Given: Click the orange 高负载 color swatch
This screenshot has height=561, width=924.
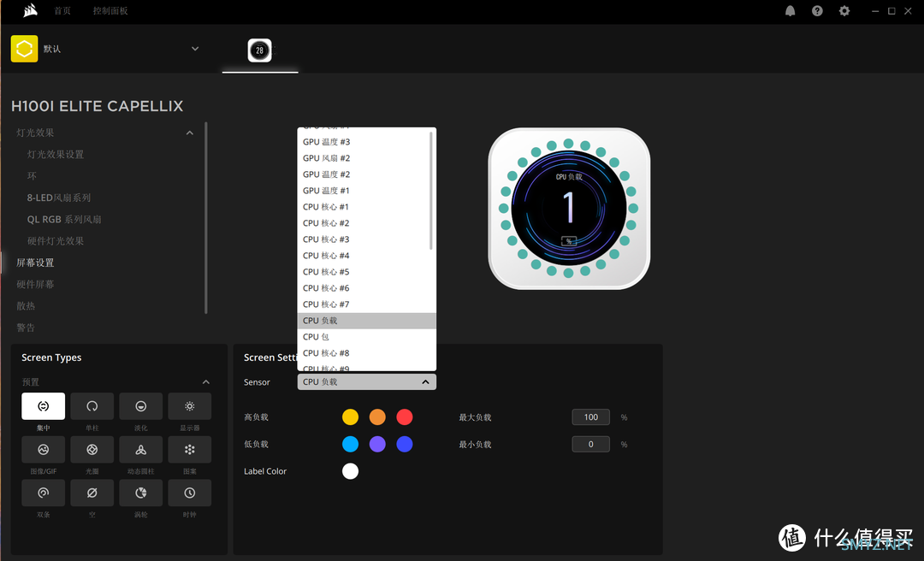Looking at the screenshot, I should (377, 417).
